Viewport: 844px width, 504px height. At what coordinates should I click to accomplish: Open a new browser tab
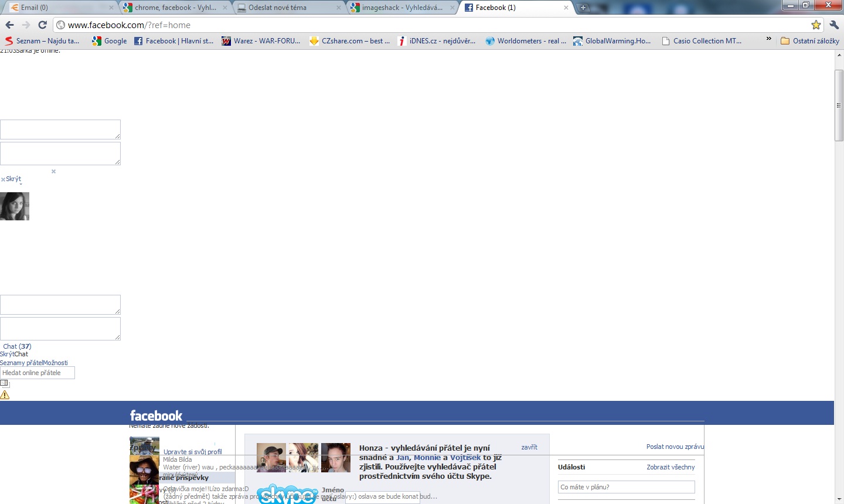tap(583, 8)
